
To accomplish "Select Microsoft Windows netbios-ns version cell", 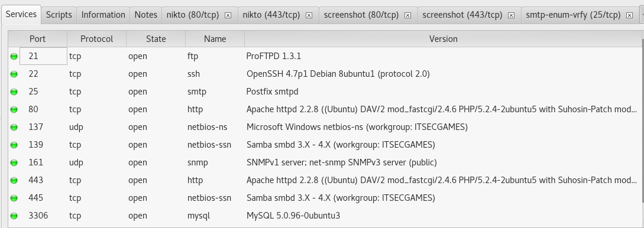I will [x=443, y=127].
